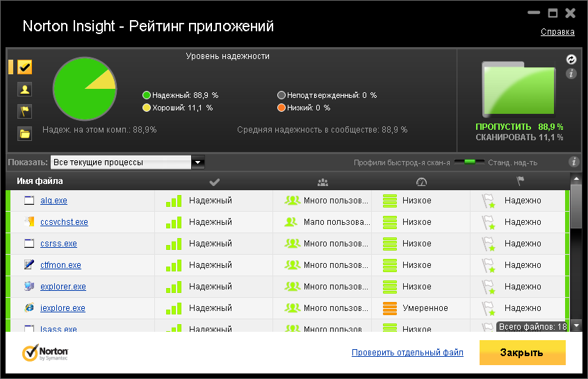Screen dimensions: 588x379
Task: Open the explorer.exe file link
Action: coord(63,287)
